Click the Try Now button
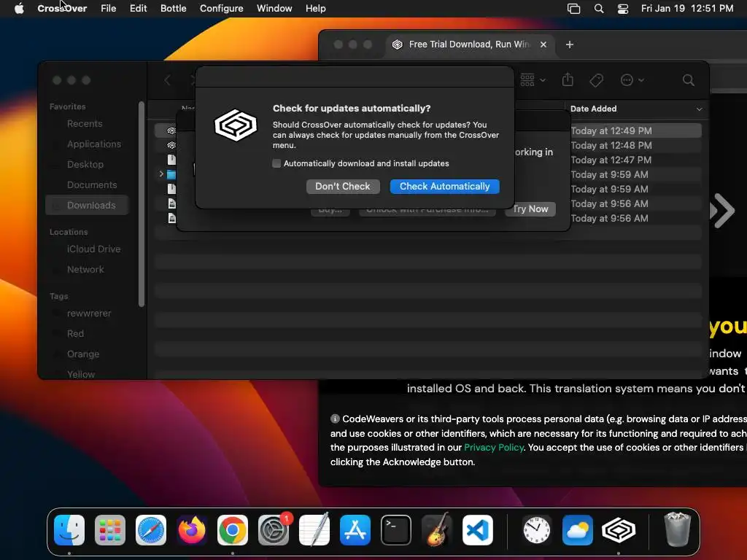 tap(530, 209)
